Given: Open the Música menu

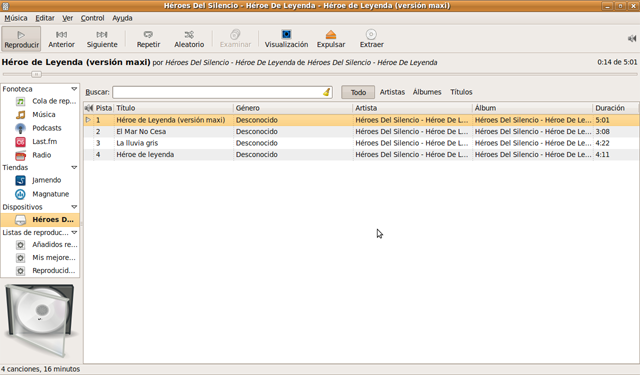Looking at the screenshot, I should (16, 18).
